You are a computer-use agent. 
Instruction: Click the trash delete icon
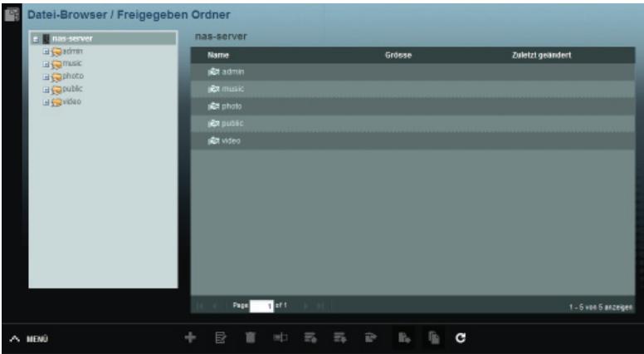[251, 338]
